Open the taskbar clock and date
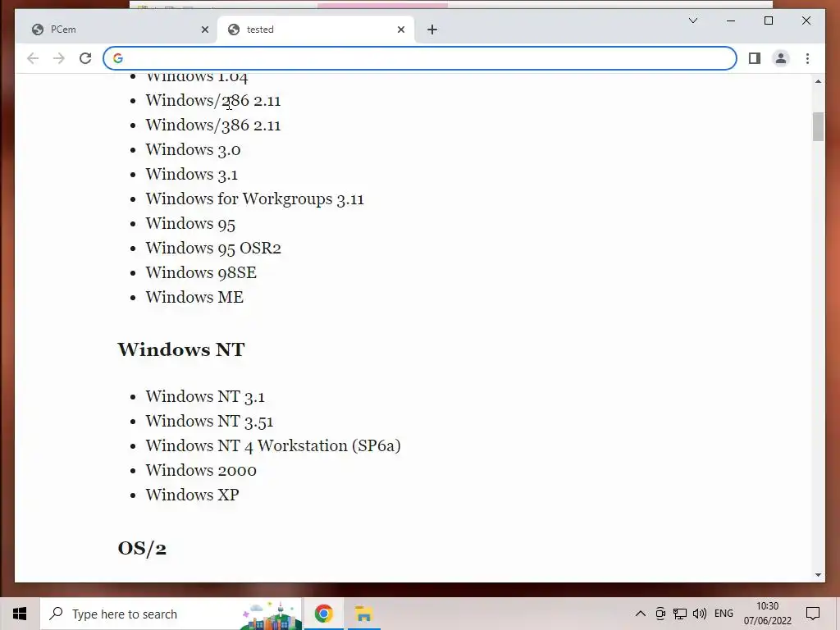 (767, 614)
